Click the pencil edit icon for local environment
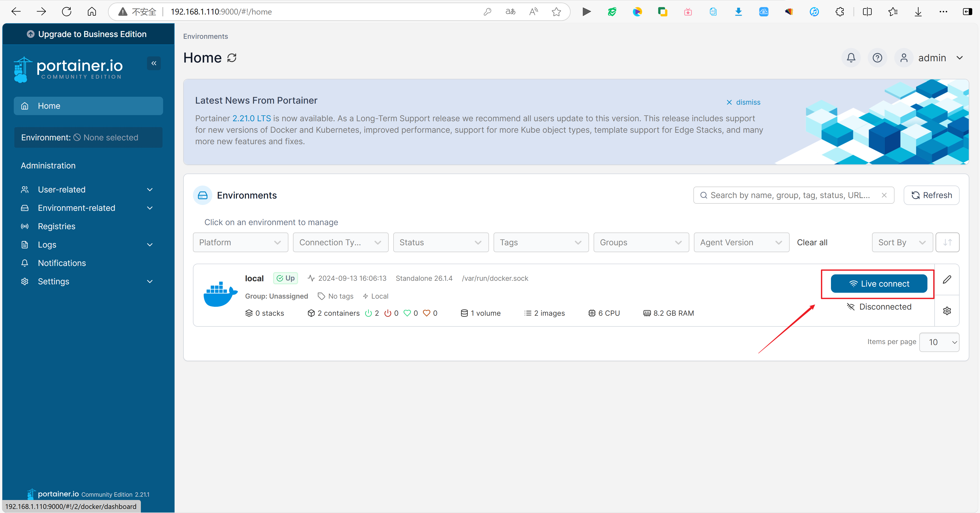 [947, 280]
